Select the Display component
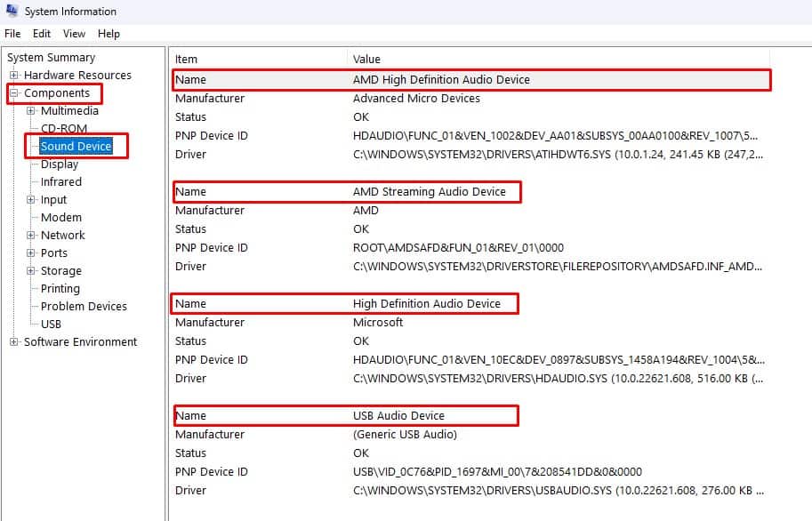This screenshot has width=812, height=521. point(60,164)
